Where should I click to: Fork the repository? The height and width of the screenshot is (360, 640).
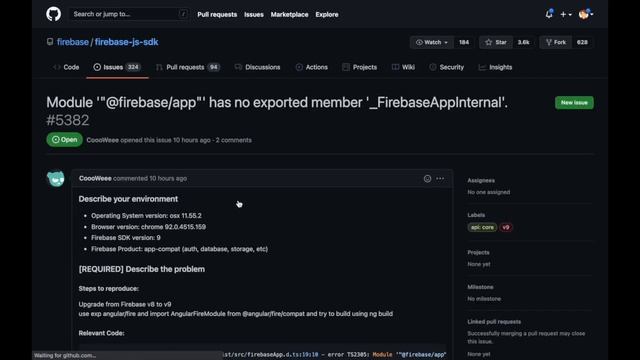coord(556,42)
